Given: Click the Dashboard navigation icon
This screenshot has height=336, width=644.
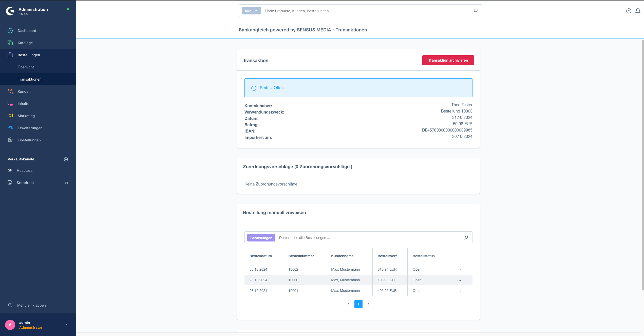Looking at the screenshot, I should (11, 30).
